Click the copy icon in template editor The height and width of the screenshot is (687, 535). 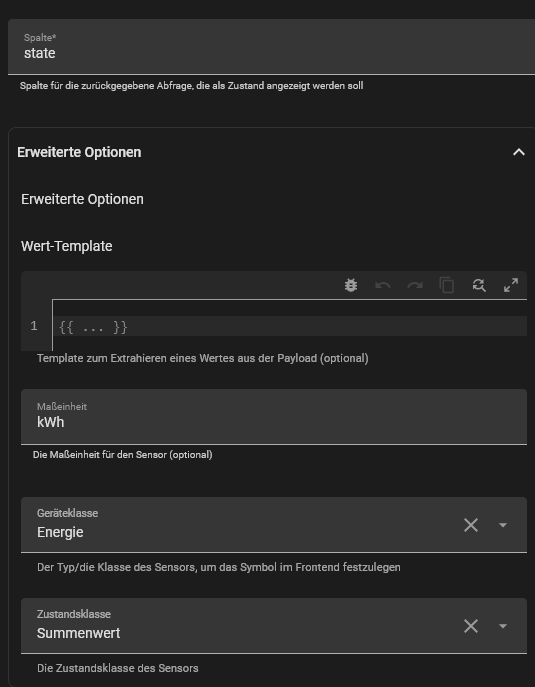point(447,286)
